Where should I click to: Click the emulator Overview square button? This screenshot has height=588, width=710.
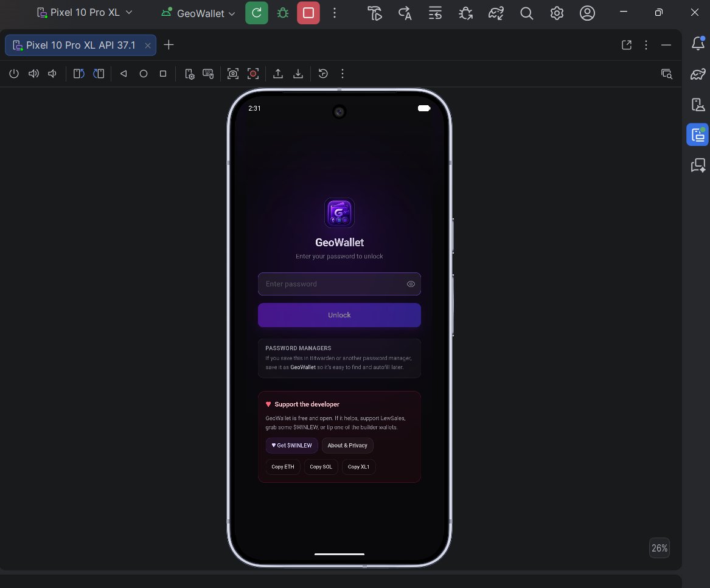pos(163,74)
